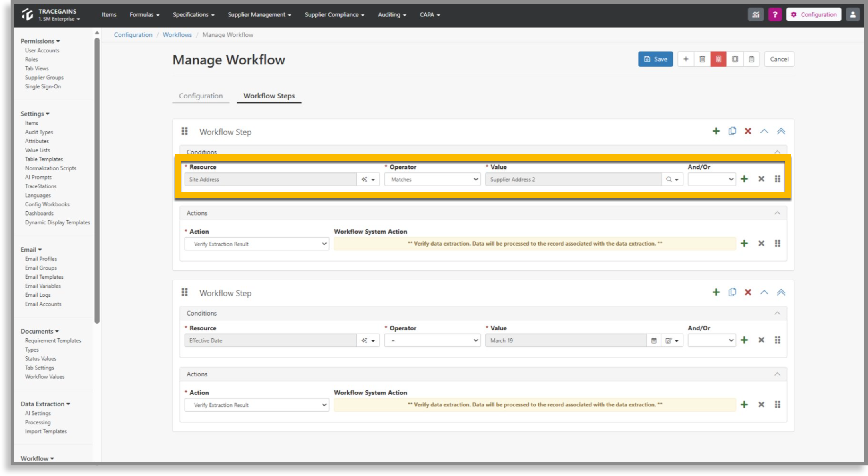Click the Configuration breadcrumb link

[133, 35]
